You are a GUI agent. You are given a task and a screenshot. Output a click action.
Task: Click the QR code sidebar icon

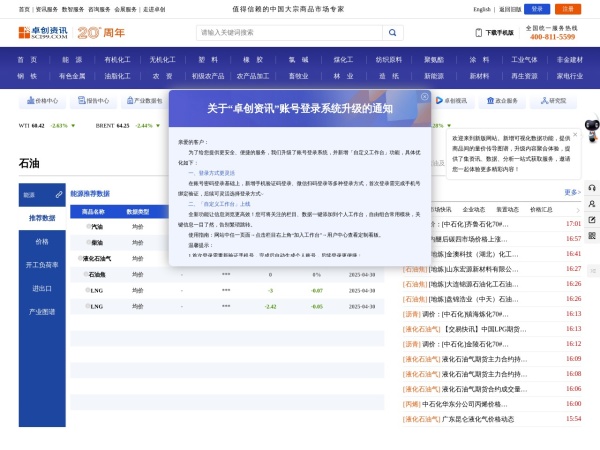coord(592,236)
